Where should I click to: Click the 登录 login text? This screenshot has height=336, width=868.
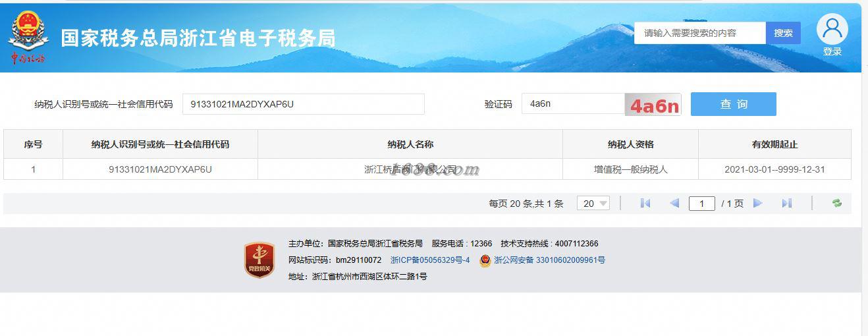(x=832, y=52)
